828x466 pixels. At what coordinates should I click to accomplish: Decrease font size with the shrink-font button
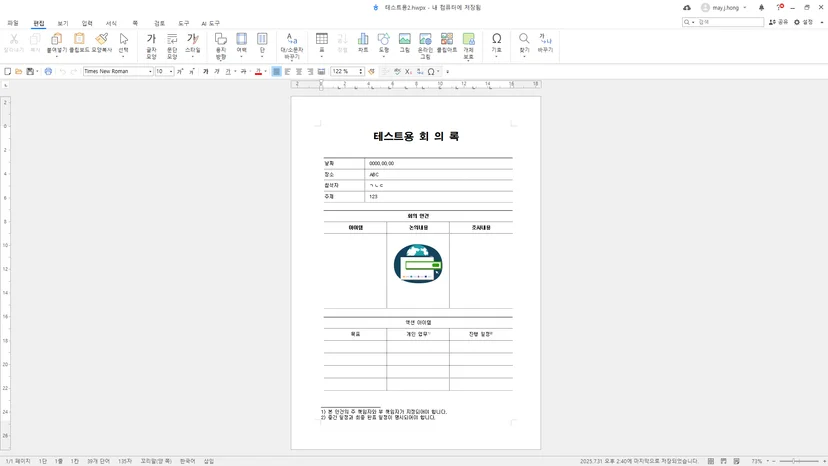click(x=191, y=71)
